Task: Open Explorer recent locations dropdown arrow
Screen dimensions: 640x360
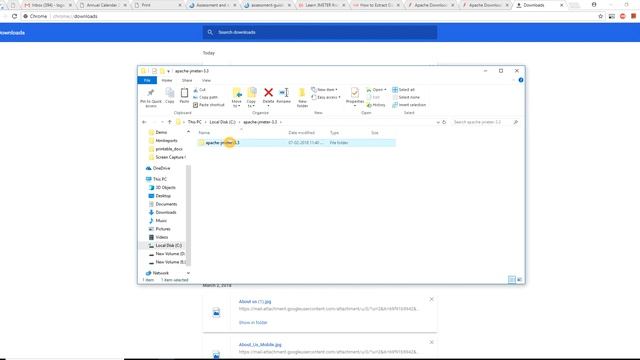Action: pyautogui.click(x=162, y=122)
